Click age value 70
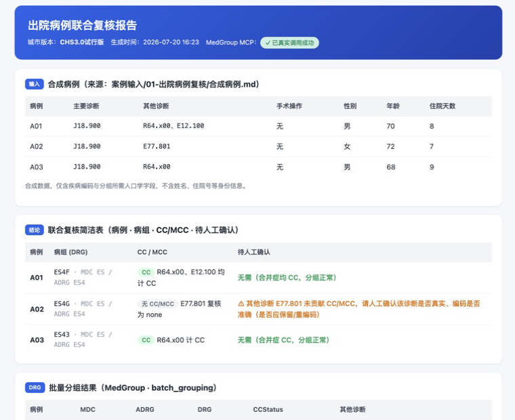Viewport: 515px width, 420px height. coord(390,126)
